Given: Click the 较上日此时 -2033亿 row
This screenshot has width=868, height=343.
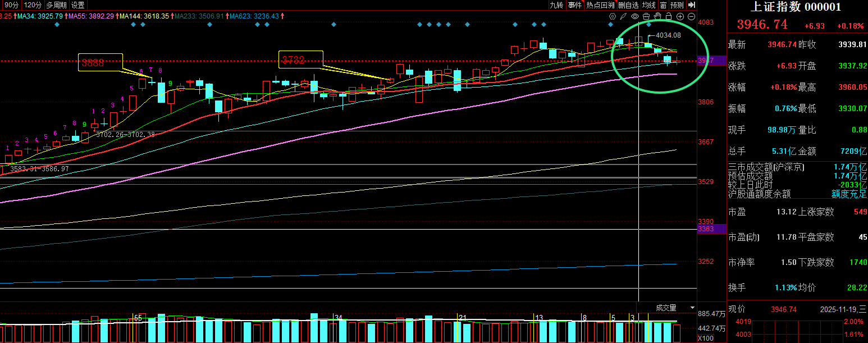Looking at the screenshot, I should coord(797,185).
